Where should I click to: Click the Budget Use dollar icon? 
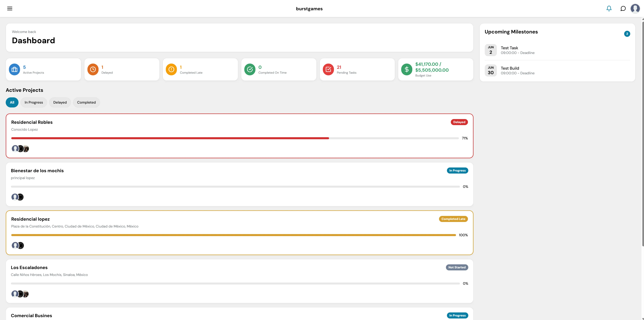point(407,69)
